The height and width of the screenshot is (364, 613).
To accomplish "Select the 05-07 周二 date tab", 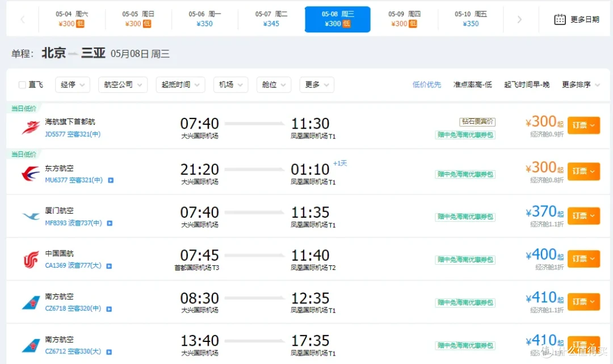I will click(271, 19).
